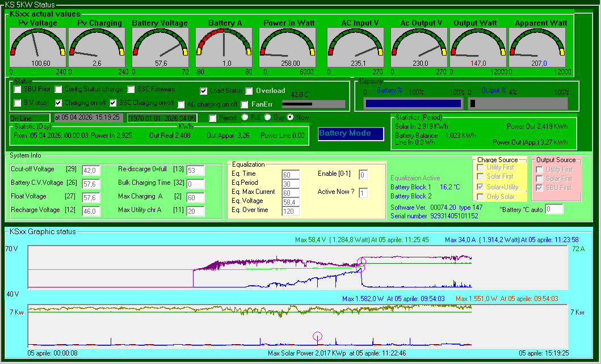Click the On Line status label
This screenshot has width=601, height=364.
30,117
